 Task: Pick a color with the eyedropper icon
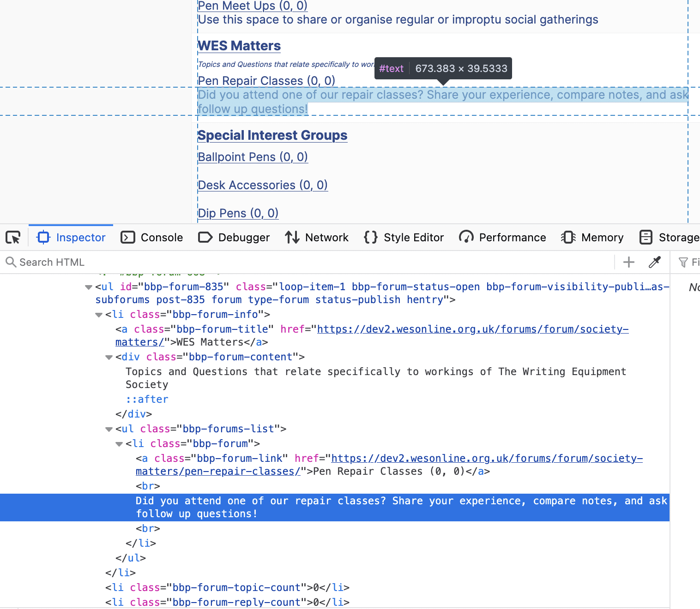(655, 262)
